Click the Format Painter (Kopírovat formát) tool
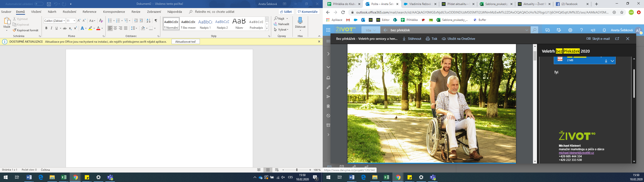 tap(26, 30)
